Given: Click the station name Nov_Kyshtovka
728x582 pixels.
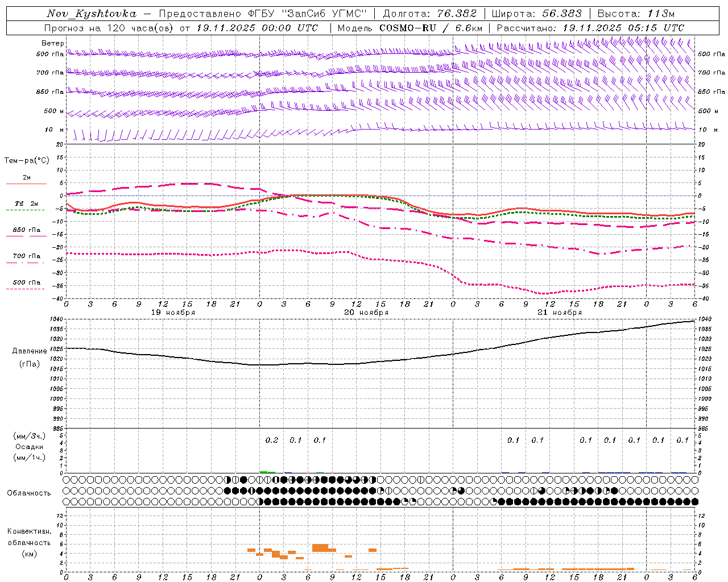Looking at the screenshot, I should click(92, 14).
